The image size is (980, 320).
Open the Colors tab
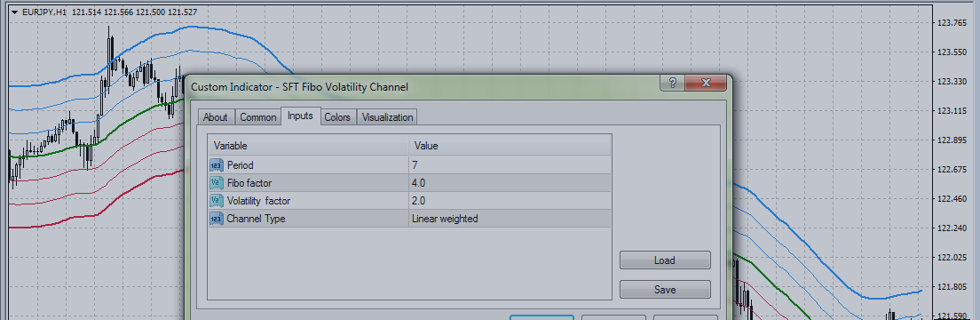pyautogui.click(x=337, y=117)
